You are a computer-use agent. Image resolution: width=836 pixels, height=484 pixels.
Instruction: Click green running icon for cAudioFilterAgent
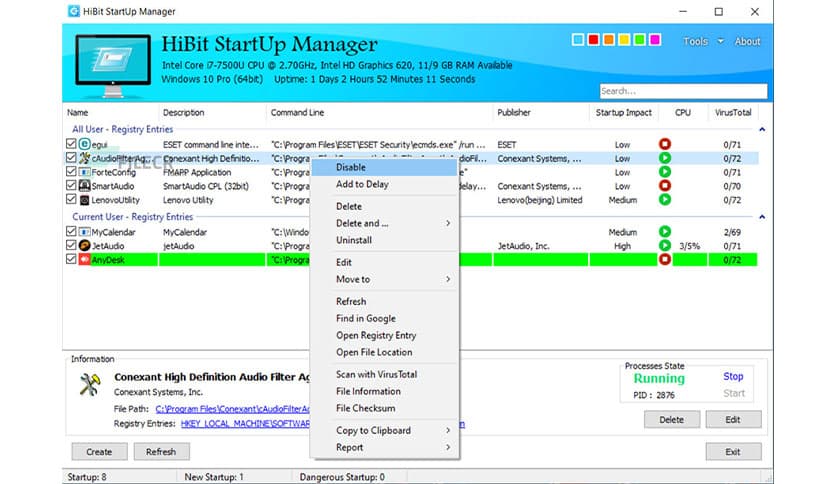point(664,158)
